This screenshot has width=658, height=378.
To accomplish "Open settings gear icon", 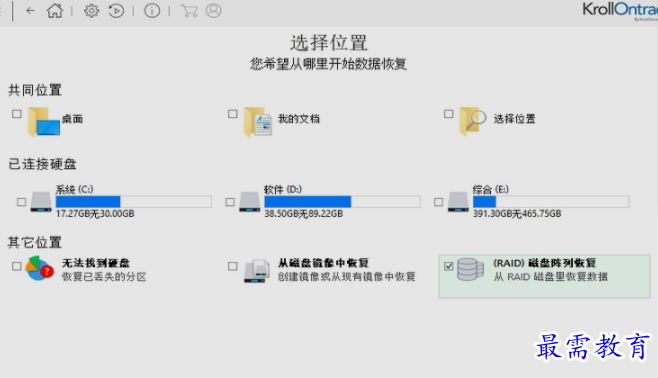I will click(91, 10).
